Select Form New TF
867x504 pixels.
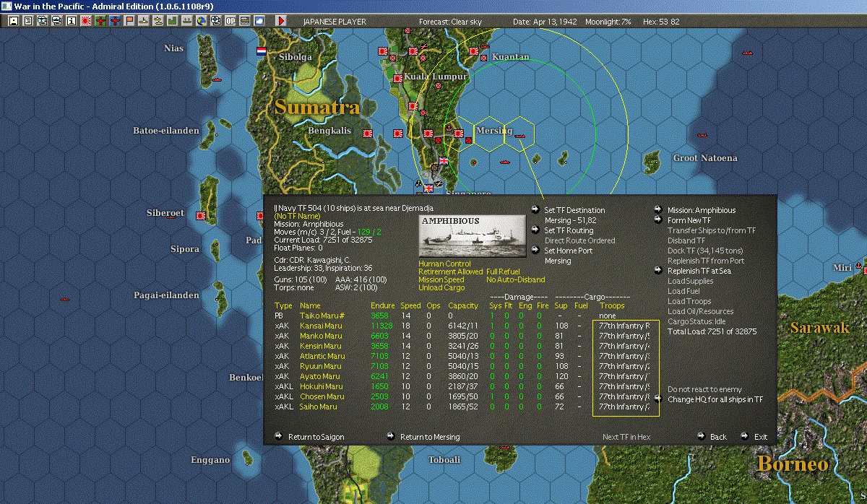pyautogui.click(x=689, y=220)
